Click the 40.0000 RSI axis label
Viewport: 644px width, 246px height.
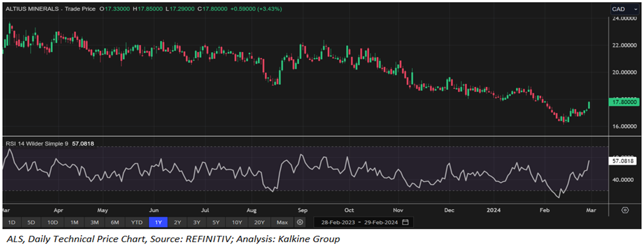tap(624, 180)
